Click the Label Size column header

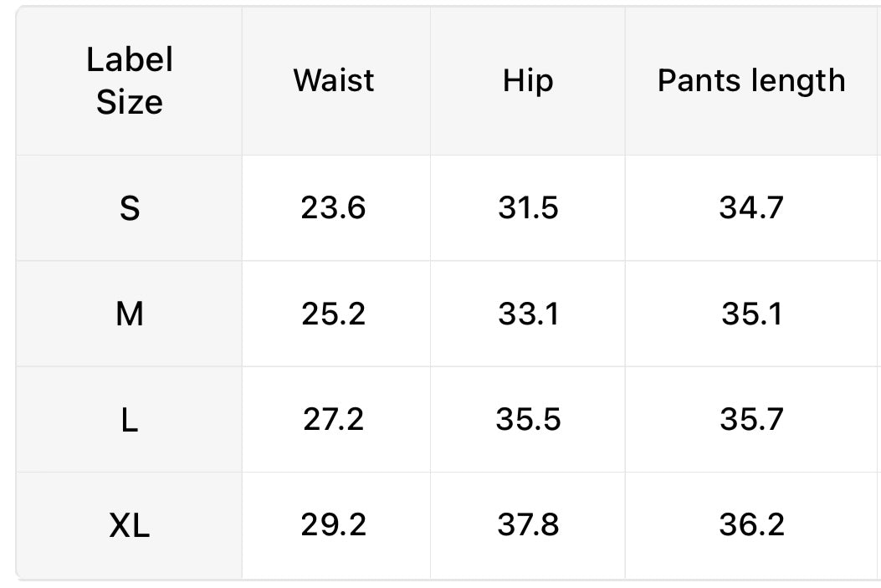(x=130, y=81)
